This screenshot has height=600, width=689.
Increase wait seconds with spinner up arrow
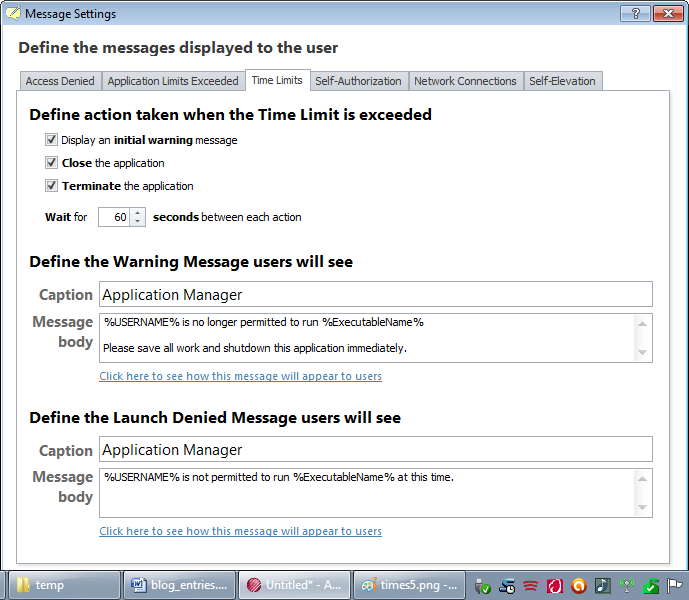pos(138,212)
